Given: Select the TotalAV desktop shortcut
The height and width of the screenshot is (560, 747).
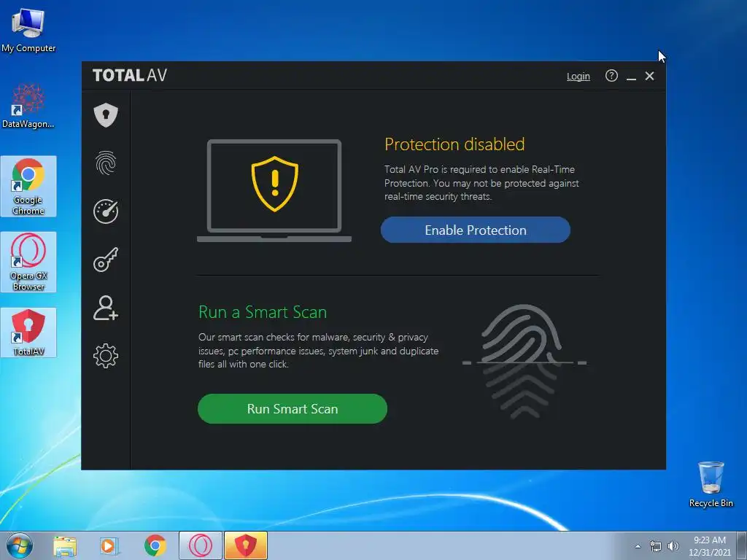Looking at the screenshot, I should click(28, 332).
